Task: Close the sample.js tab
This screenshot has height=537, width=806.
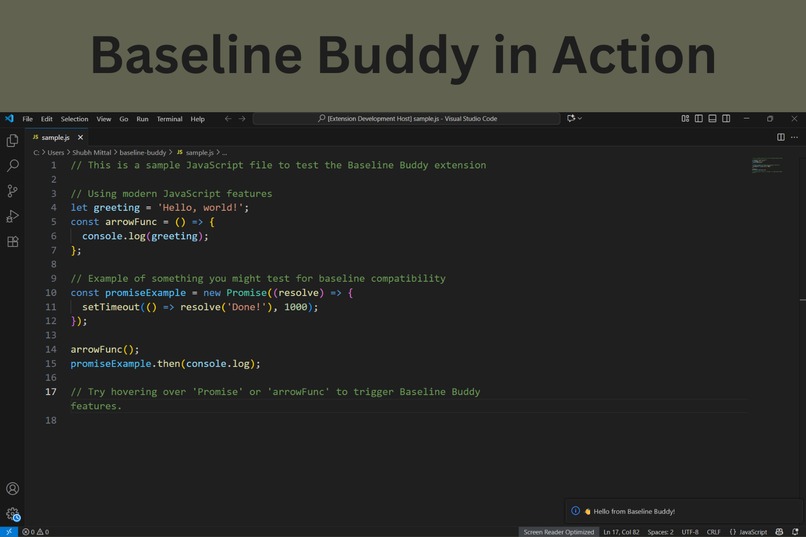Action: pos(80,137)
